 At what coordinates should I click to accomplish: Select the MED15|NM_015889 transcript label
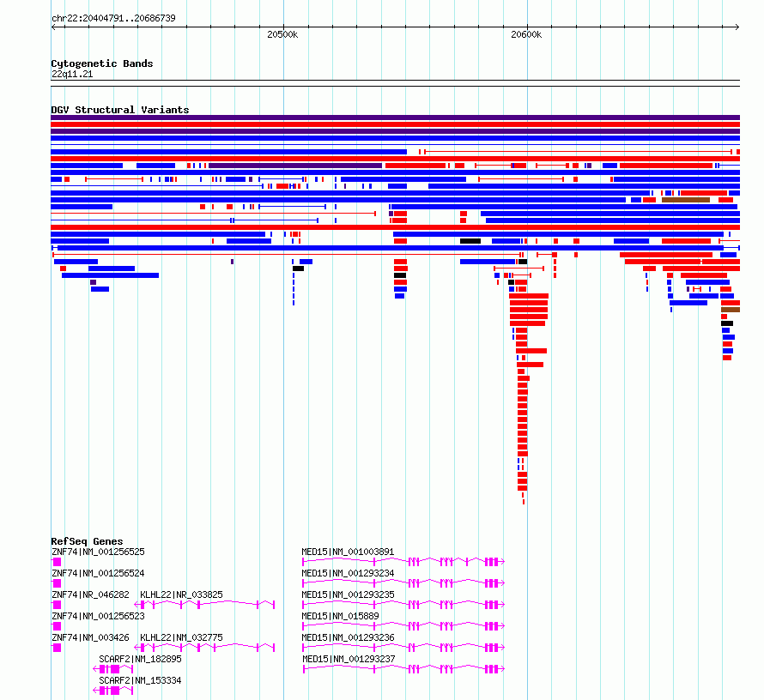tap(340, 616)
